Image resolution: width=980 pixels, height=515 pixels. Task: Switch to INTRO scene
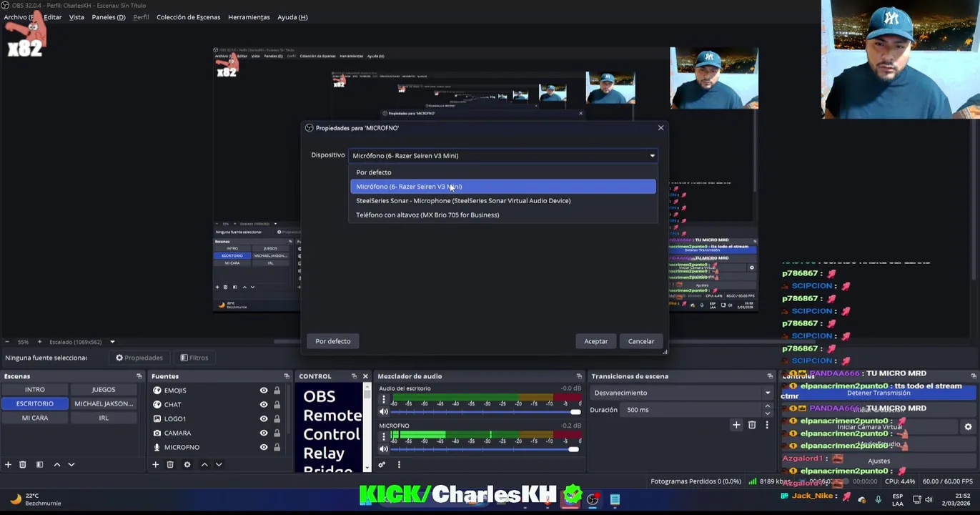[x=35, y=390]
